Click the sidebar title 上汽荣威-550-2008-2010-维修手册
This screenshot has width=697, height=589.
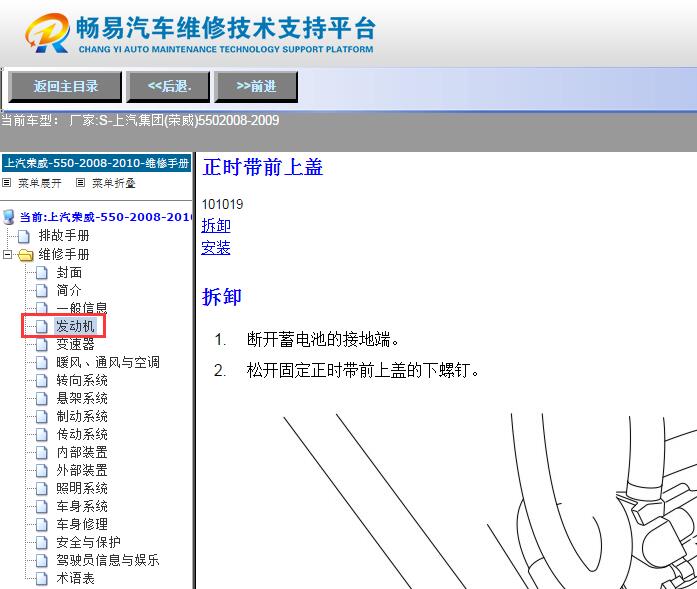[x=96, y=163]
